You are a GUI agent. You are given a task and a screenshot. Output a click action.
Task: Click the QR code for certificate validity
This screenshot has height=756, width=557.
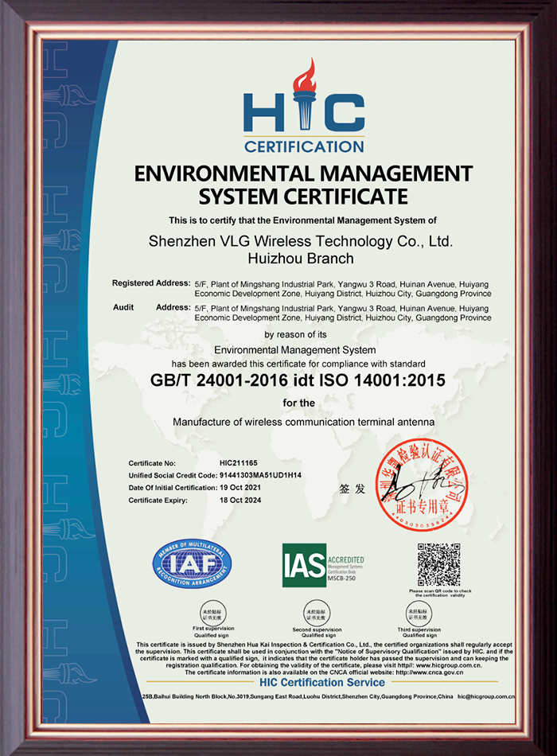click(x=439, y=564)
